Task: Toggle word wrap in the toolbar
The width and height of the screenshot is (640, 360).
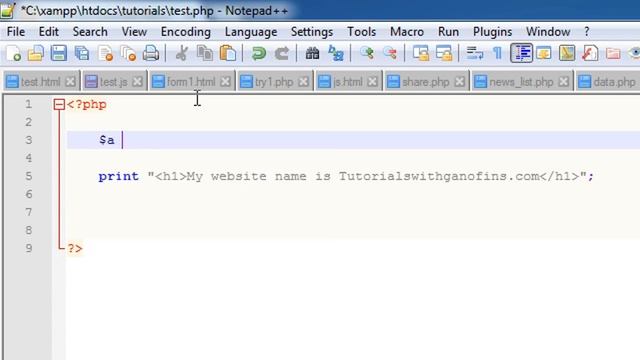Action: (x=474, y=53)
